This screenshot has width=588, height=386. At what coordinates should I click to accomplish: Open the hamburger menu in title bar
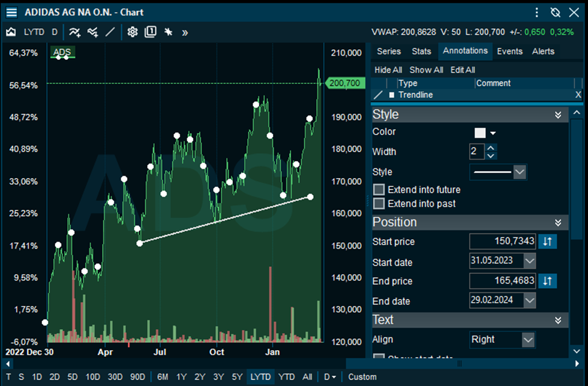11,12
